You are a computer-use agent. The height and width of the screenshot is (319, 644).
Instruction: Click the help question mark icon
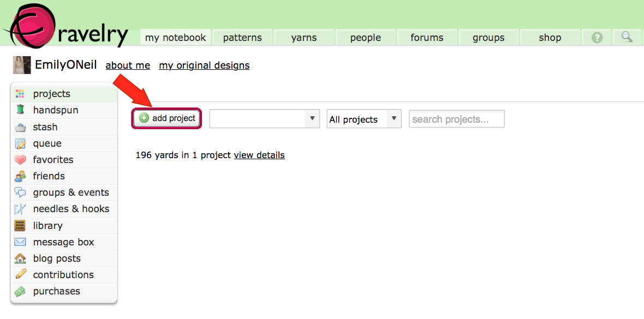pyautogui.click(x=597, y=38)
